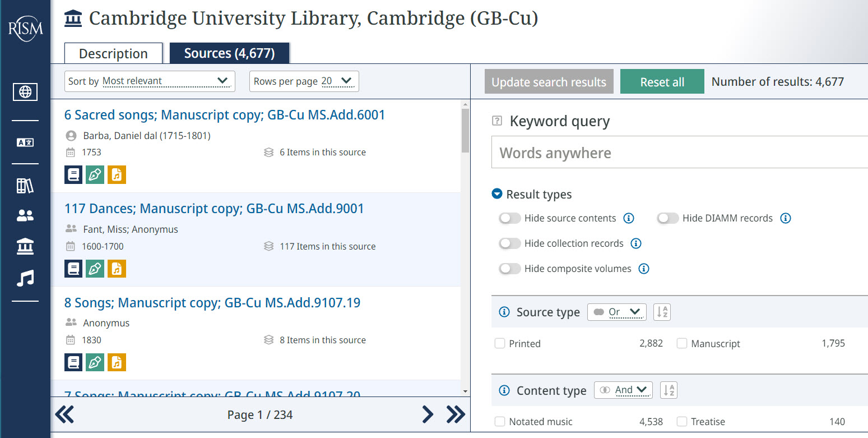Open the Rows per page dropdown

click(304, 81)
